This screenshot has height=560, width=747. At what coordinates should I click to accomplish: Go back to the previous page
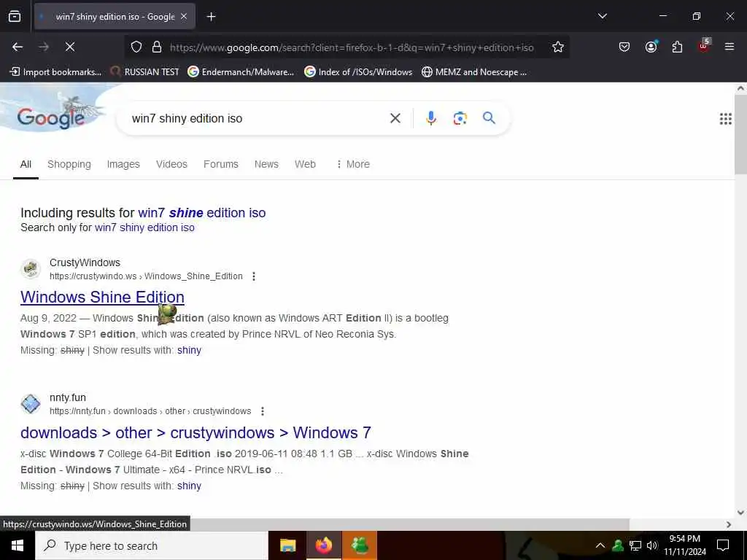click(x=18, y=47)
